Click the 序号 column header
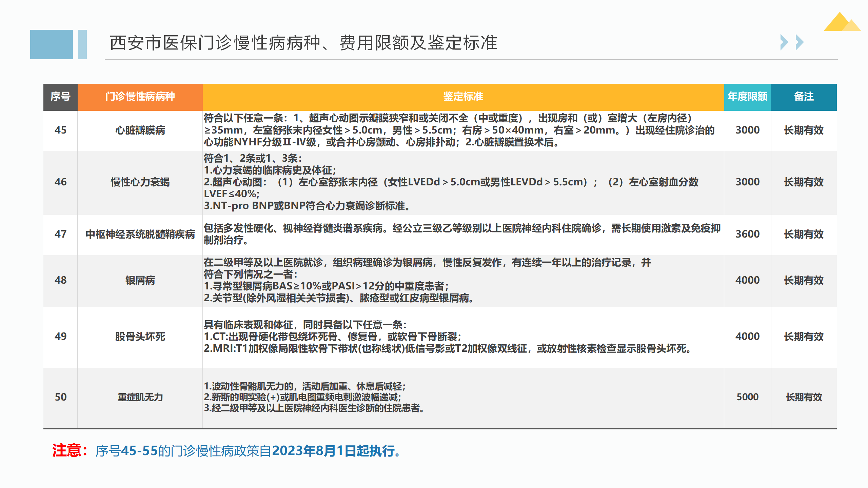The image size is (868, 488). [x=60, y=97]
